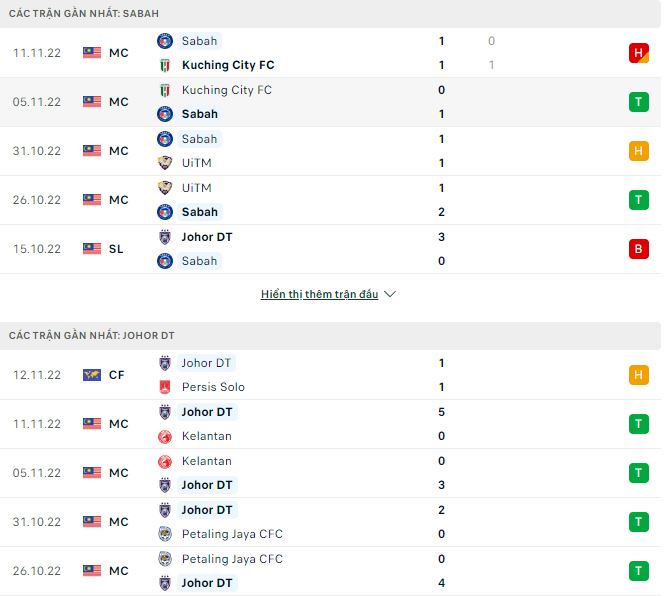Click the Persis Solo club crest

click(x=165, y=387)
